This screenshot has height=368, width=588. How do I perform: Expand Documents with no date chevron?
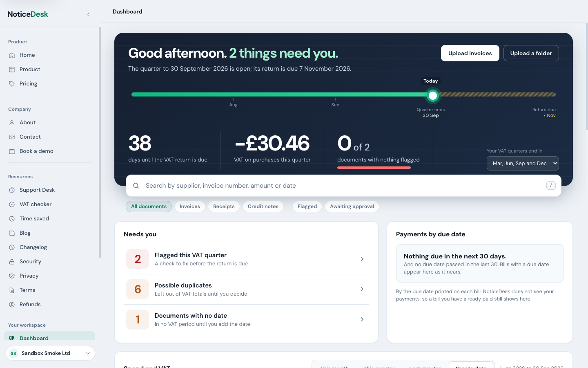pos(362,319)
